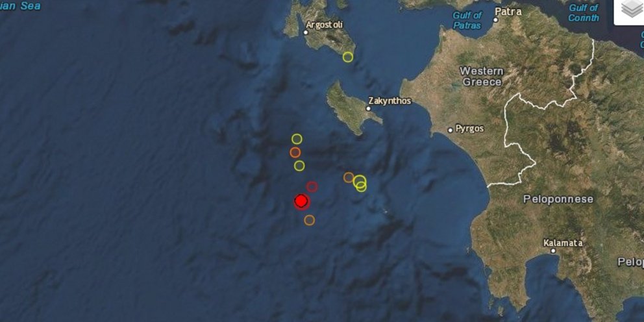Click the Gulf of Corinth label
This screenshot has width=644, height=322.
point(584,13)
